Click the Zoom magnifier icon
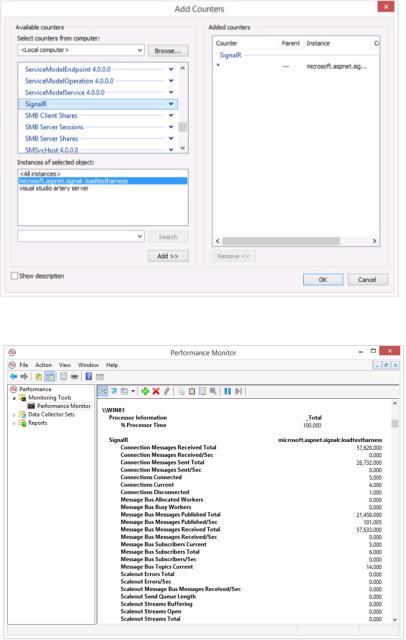This screenshot has height=640, width=406. click(x=213, y=391)
